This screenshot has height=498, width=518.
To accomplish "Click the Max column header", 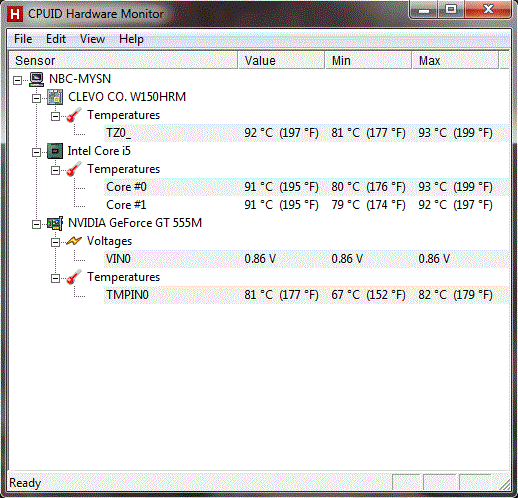I will tap(456, 61).
